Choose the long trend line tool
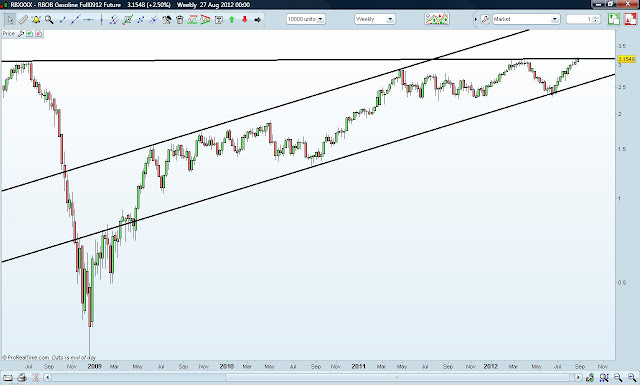The width and height of the screenshot is (640, 385). coord(75,20)
